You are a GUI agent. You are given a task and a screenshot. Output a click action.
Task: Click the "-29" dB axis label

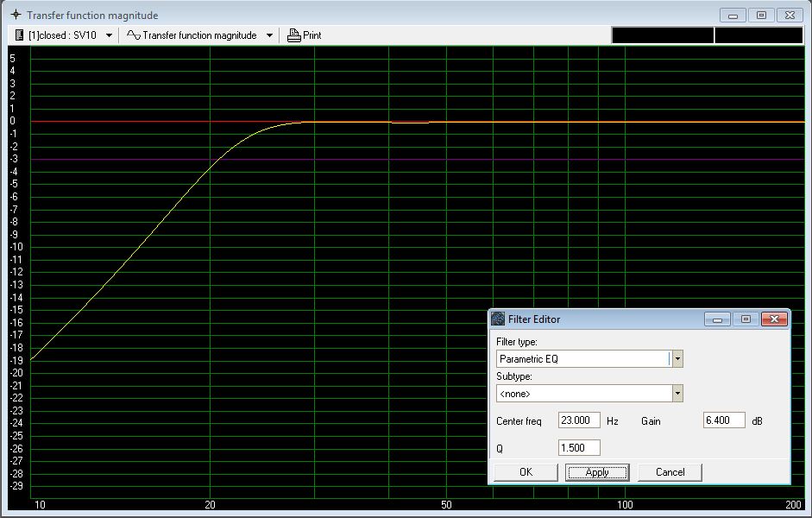point(16,486)
